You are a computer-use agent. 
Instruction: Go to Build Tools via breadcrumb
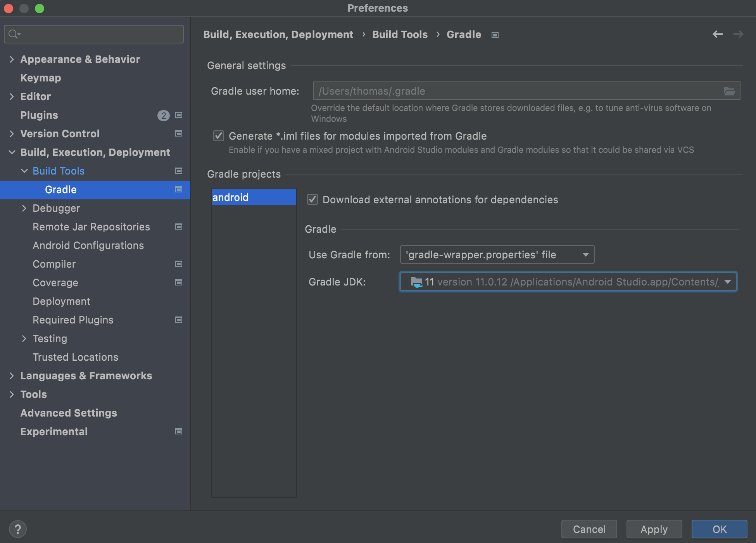click(400, 34)
